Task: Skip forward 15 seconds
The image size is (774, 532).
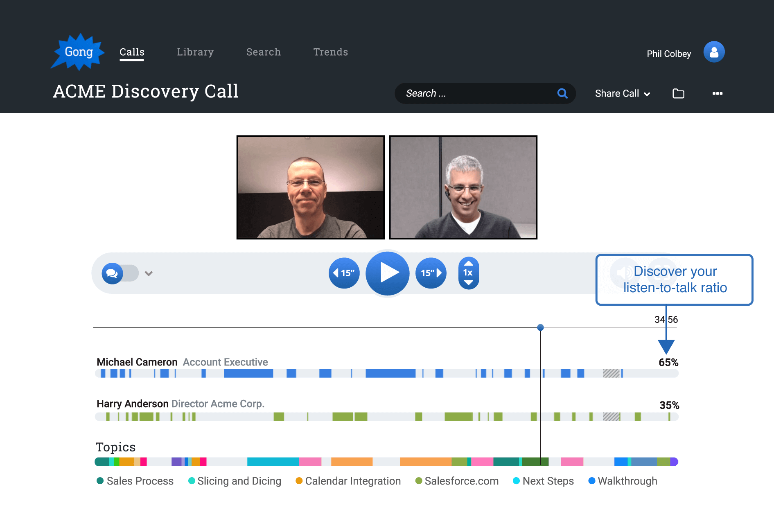Action: [x=431, y=273]
